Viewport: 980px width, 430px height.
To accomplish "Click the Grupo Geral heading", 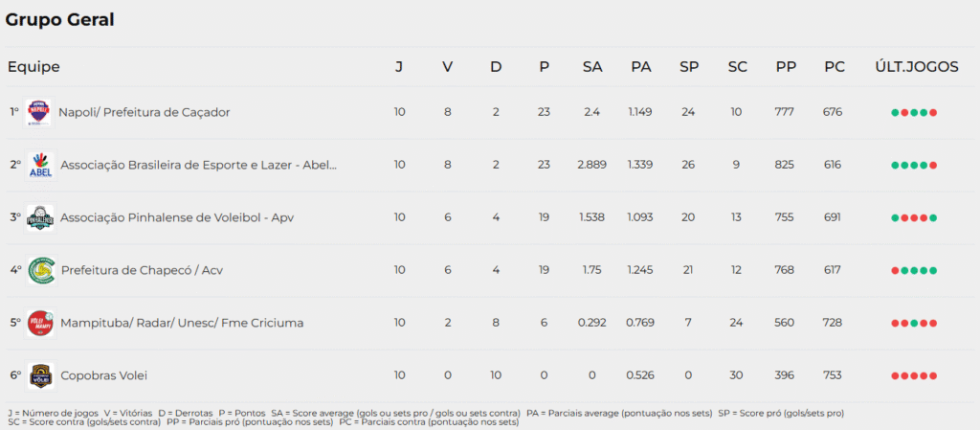I will coord(59,20).
